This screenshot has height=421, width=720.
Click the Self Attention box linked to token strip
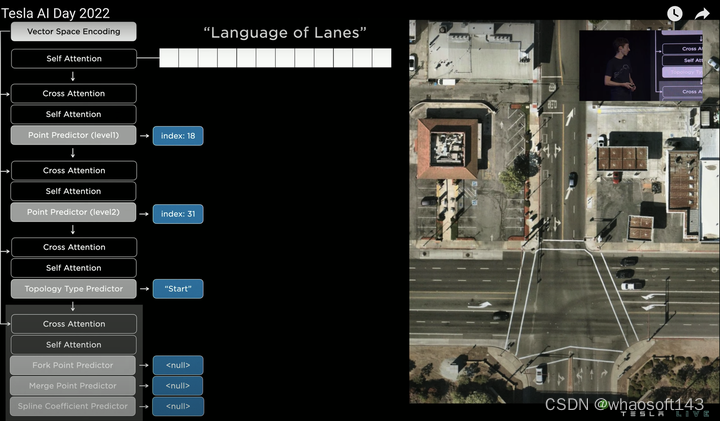pyautogui.click(x=74, y=59)
